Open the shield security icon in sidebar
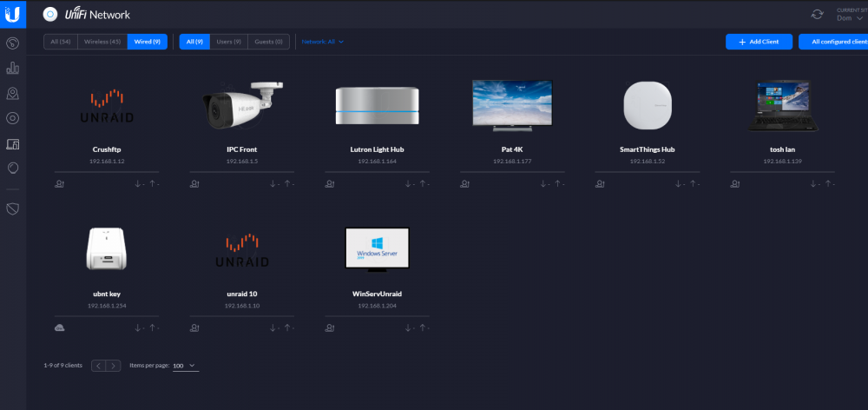Image resolution: width=868 pixels, height=410 pixels. click(13, 208)
